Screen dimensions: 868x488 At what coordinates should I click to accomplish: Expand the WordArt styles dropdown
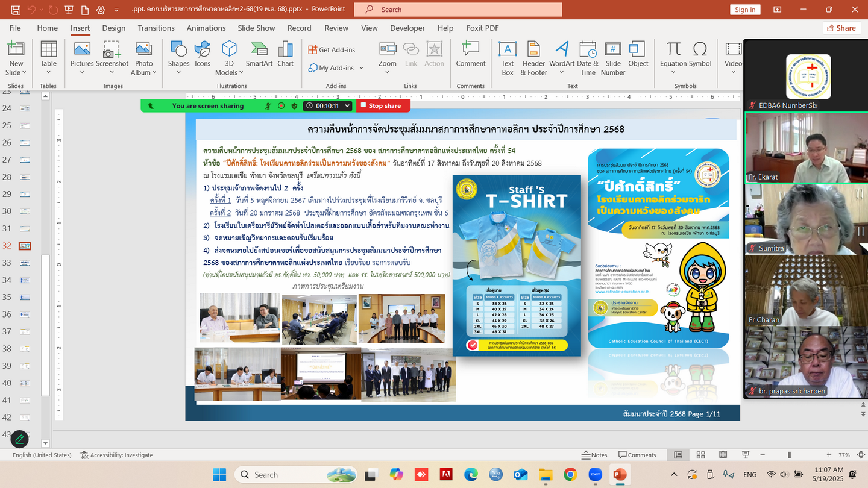(562, 72)
